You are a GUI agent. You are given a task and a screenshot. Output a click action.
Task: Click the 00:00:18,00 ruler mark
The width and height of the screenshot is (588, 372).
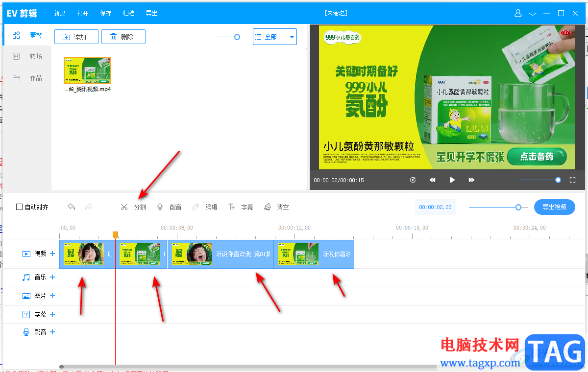point(412,228)
